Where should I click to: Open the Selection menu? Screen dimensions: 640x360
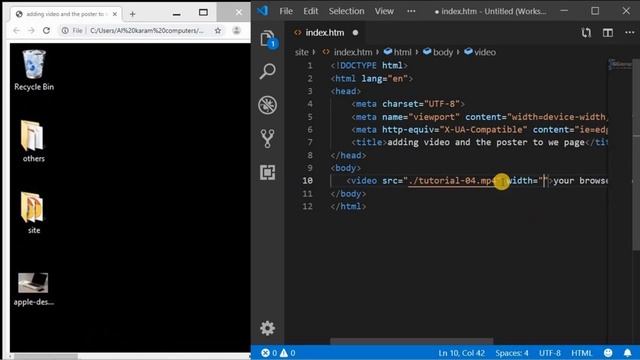pos(347,11)
